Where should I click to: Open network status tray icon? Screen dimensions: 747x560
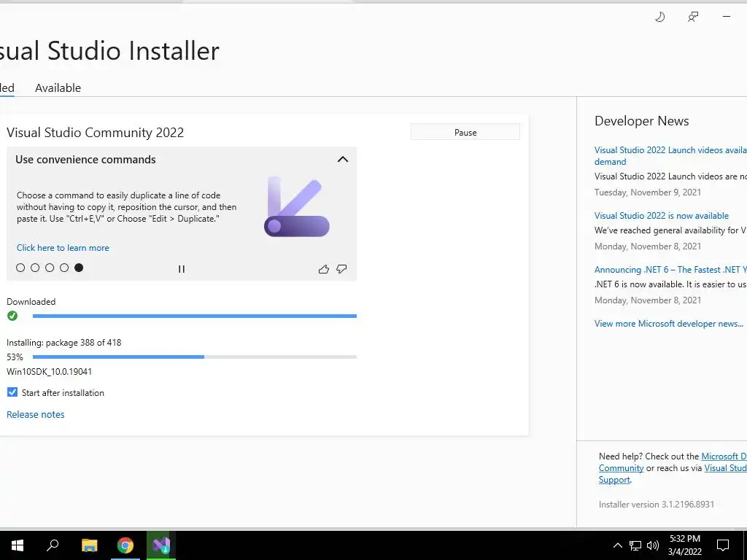coord(635,545)
